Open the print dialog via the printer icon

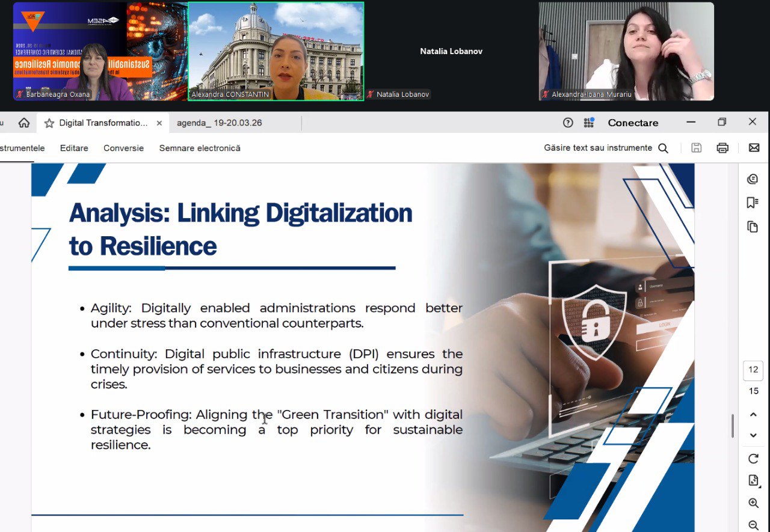coord(722,148)
